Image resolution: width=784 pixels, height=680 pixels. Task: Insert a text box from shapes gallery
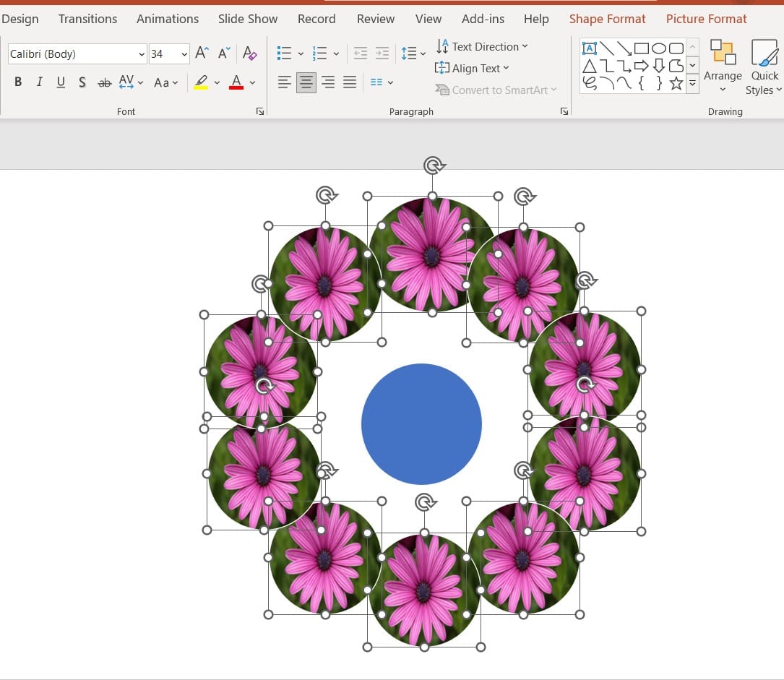pyautogui.click(x=590, y=48)
